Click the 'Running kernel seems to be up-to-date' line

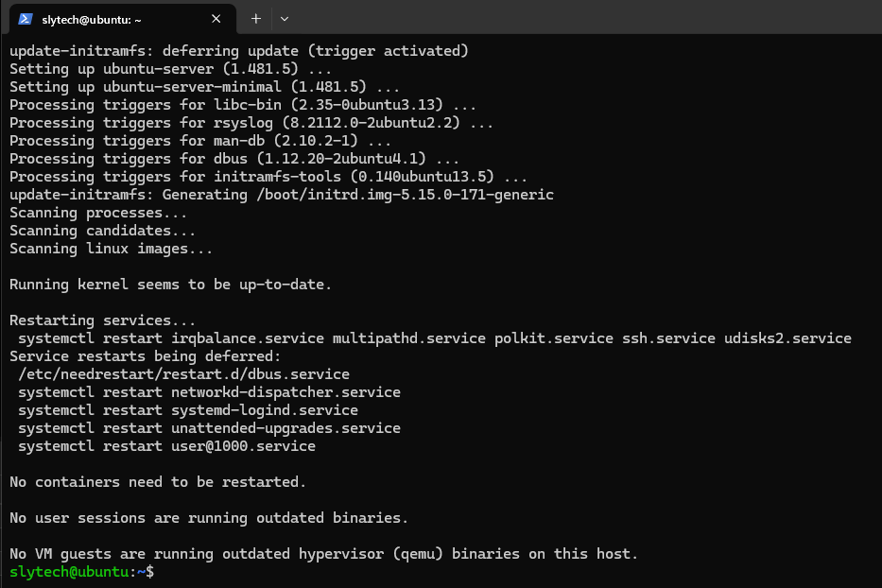pos(170,285)
